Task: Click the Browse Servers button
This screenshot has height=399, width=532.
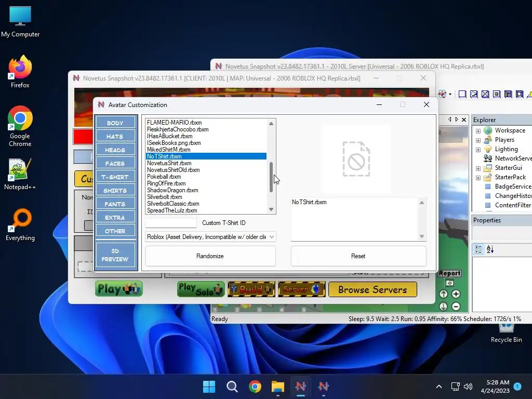Action: click(x=373, y=289)
